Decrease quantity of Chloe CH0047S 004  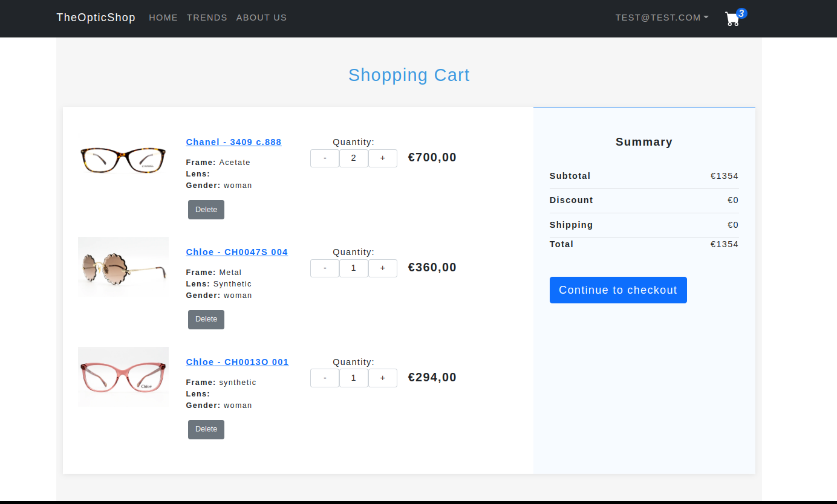pyautogui.click(x=325, y=268)
